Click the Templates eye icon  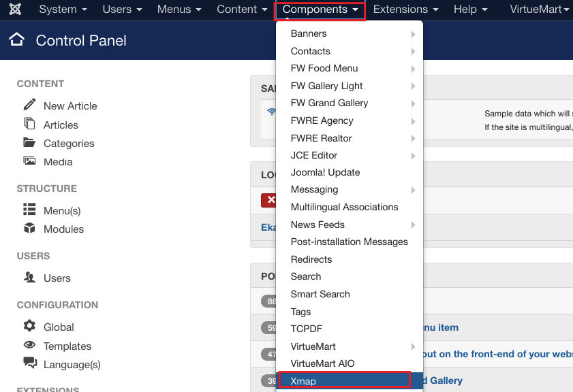[x=29, y=345]
